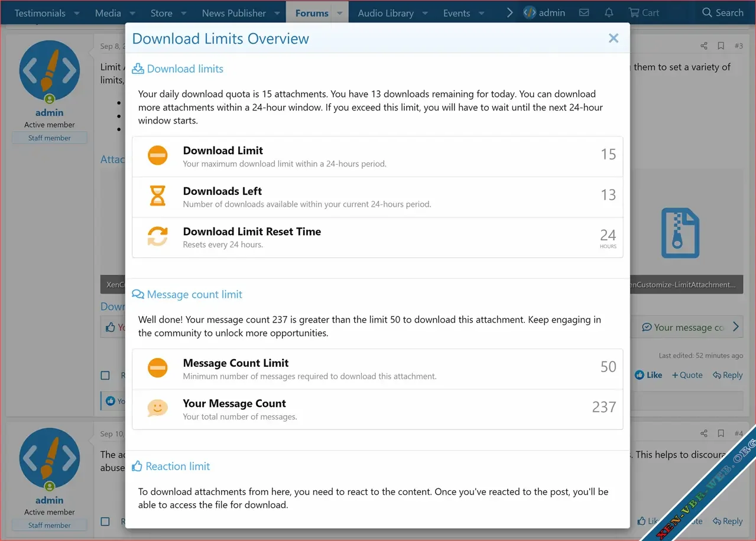The image size is (756, 541).
Task: Click the Download limits section heading
Action: 185,69
